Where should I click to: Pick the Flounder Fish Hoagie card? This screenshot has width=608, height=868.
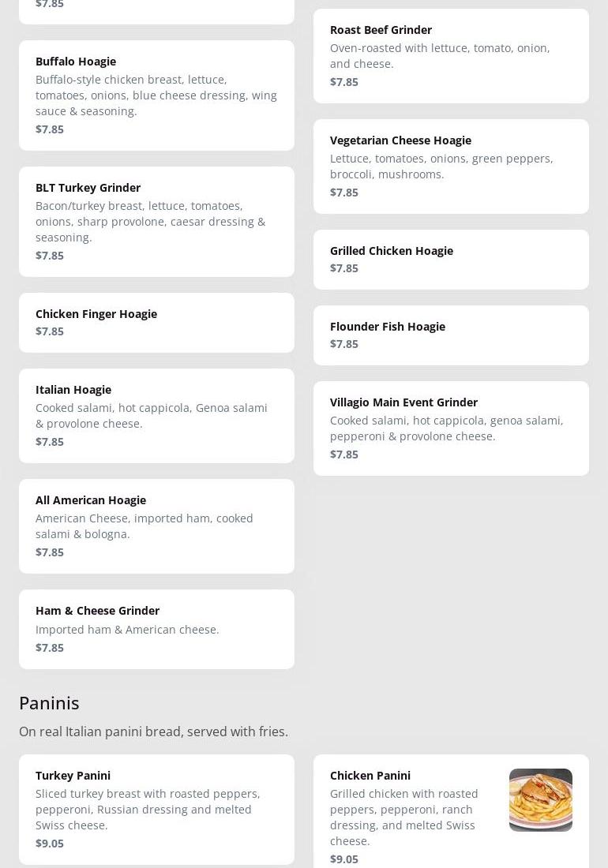[x=451, y=335]
